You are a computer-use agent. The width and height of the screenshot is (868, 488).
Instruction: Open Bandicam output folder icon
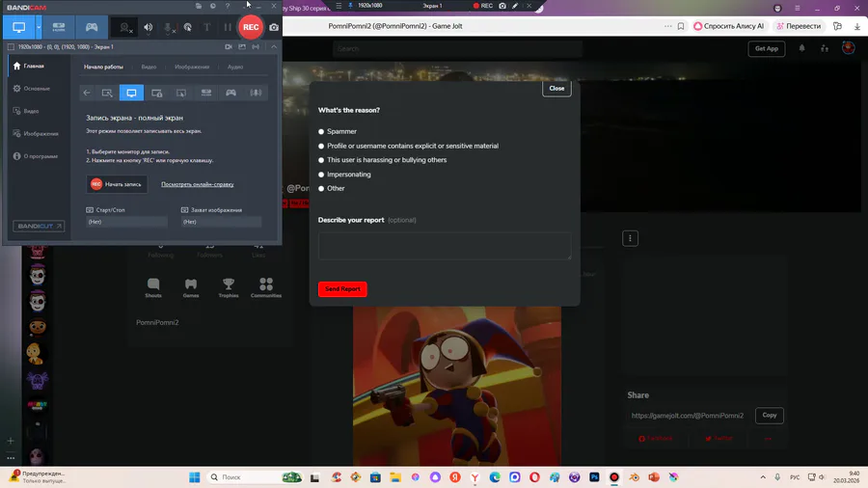pyautogui.click(x=199, y=6)
